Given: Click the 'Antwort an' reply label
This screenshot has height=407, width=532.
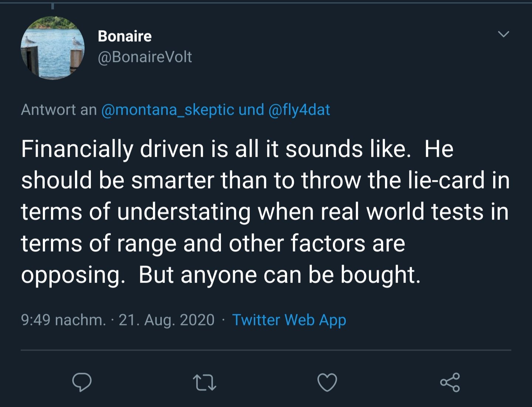Looking at the screenshot, I should pos(59,110).
